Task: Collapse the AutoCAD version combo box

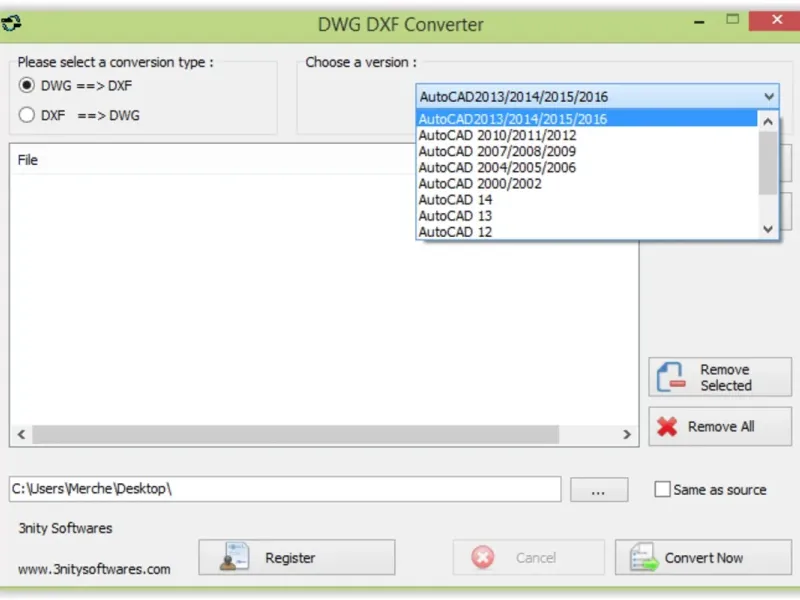Action: (x=768, y=96)
